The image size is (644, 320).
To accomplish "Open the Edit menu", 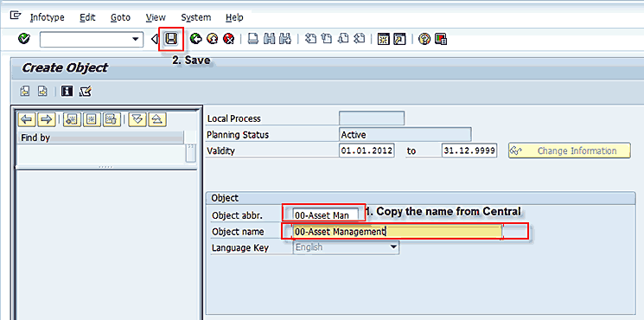I will tap(87, 17).
